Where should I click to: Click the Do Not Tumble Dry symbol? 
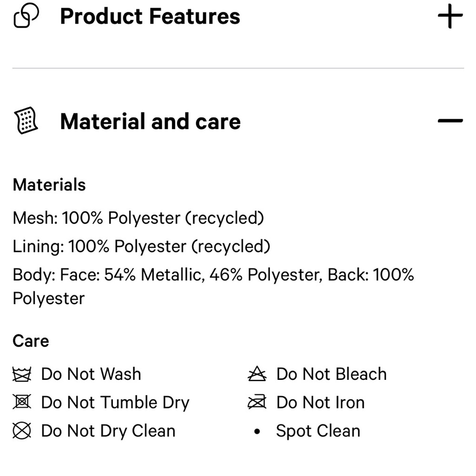(x=22, y=402)
